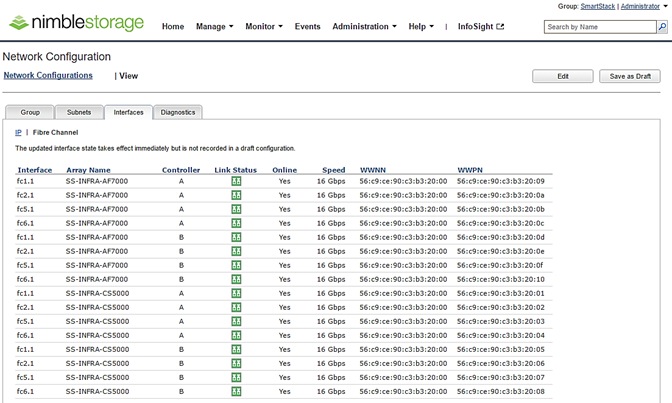Click fc5.1 interface in the 20:07 row
Screen dimensions: 672x403
[25, 377]
